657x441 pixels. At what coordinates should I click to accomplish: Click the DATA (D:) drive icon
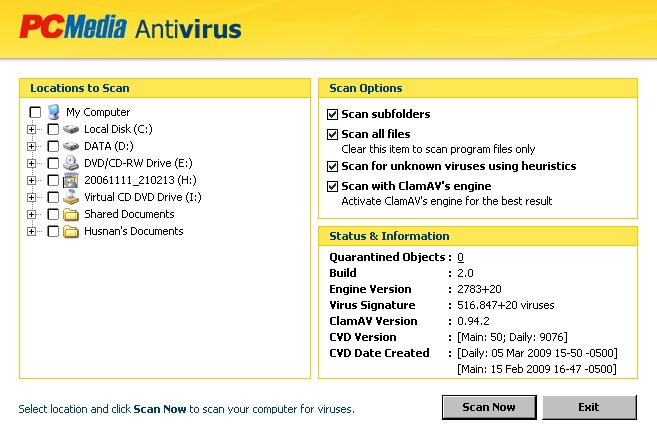(71, 146)
